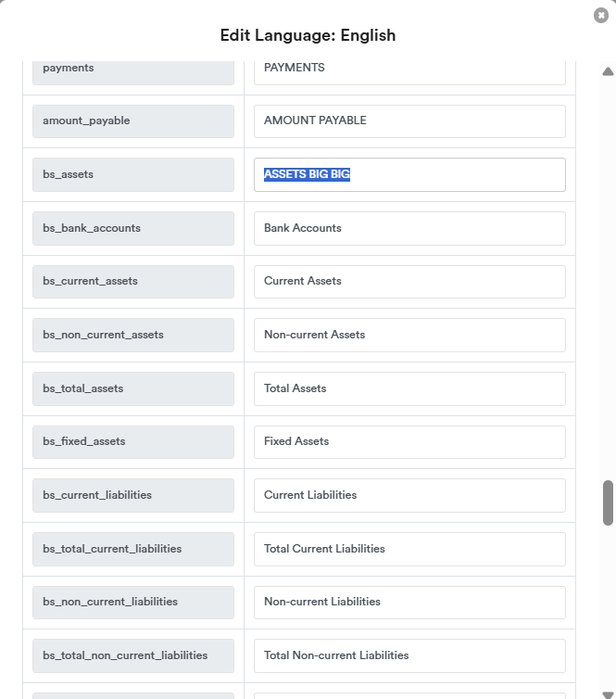The height and width of the screenshot is (699, 616).
Task: Click the Total Current Liabilities field
Action: (409, 549)
